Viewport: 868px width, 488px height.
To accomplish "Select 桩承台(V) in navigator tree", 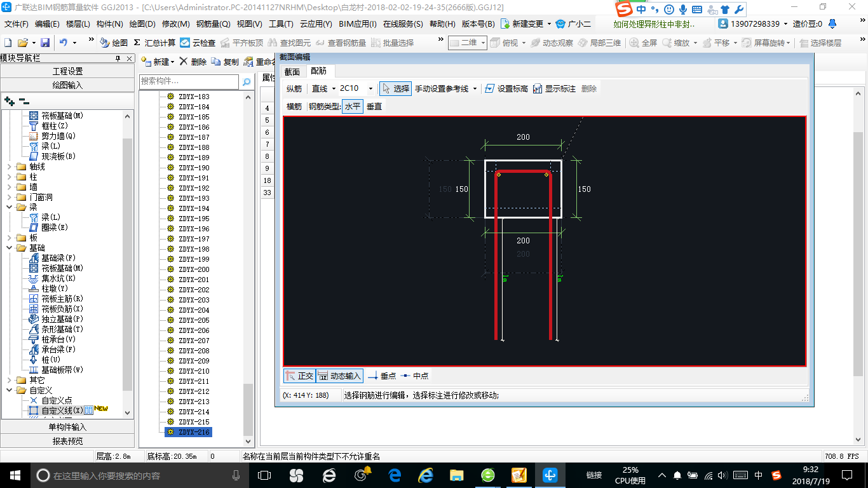I will click(52, 339).
